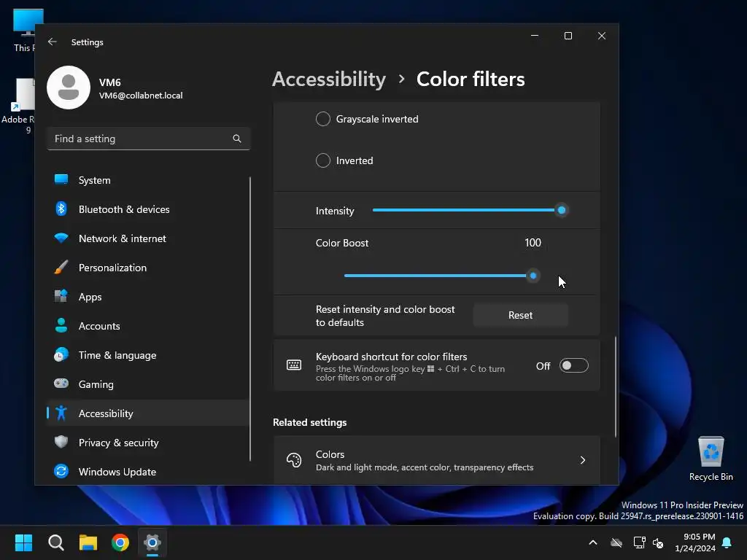Click the Color Boost slider handle
Image resolution: width=747 pixels, height=560 pixels.
[x=533, y=276]
